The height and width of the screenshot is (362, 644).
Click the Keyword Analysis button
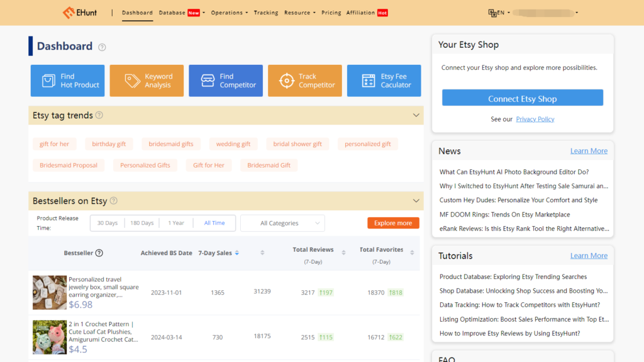click(147, 81)
